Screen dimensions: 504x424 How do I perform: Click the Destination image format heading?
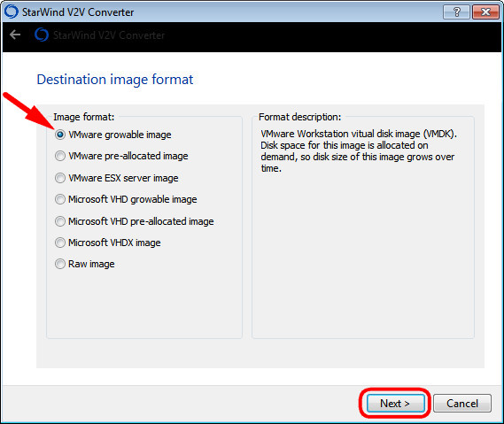click(x=115, y=80)
